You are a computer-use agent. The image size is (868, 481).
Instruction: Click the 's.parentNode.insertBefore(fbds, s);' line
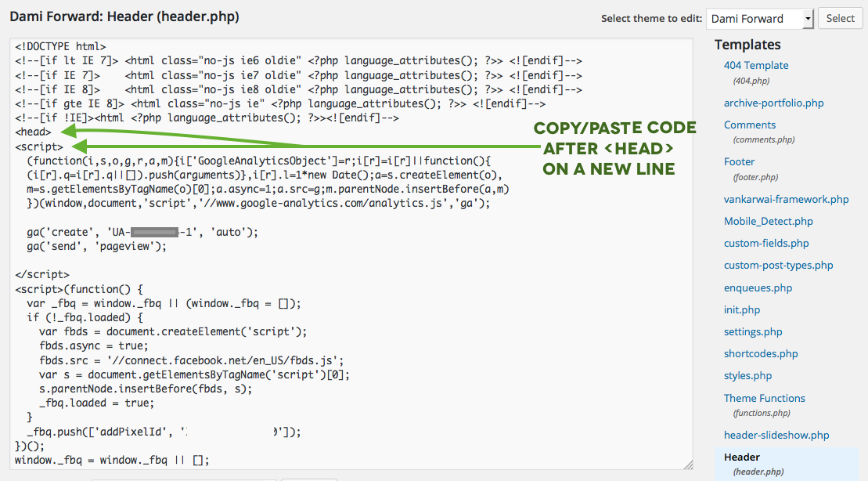coord(146,389)
